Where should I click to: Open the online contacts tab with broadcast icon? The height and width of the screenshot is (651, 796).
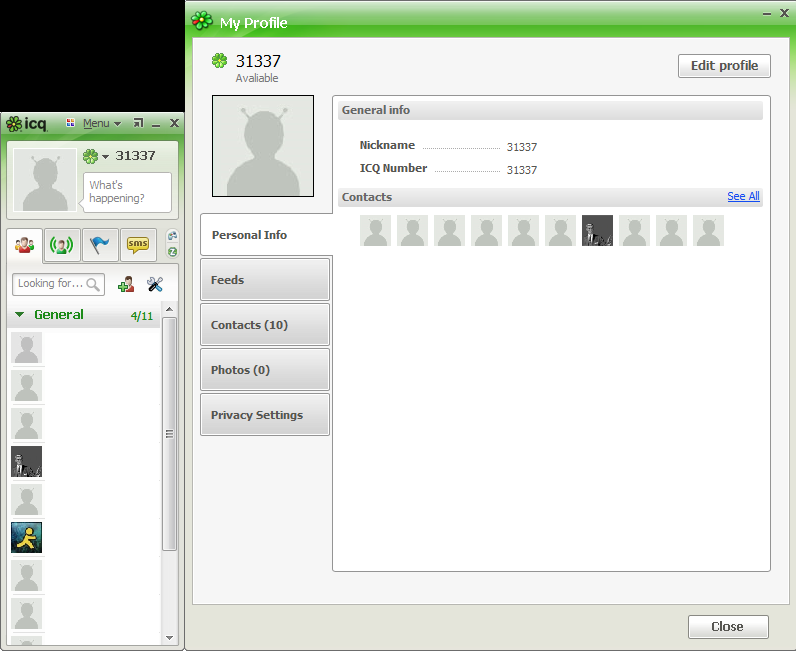(x=61, y=245)
